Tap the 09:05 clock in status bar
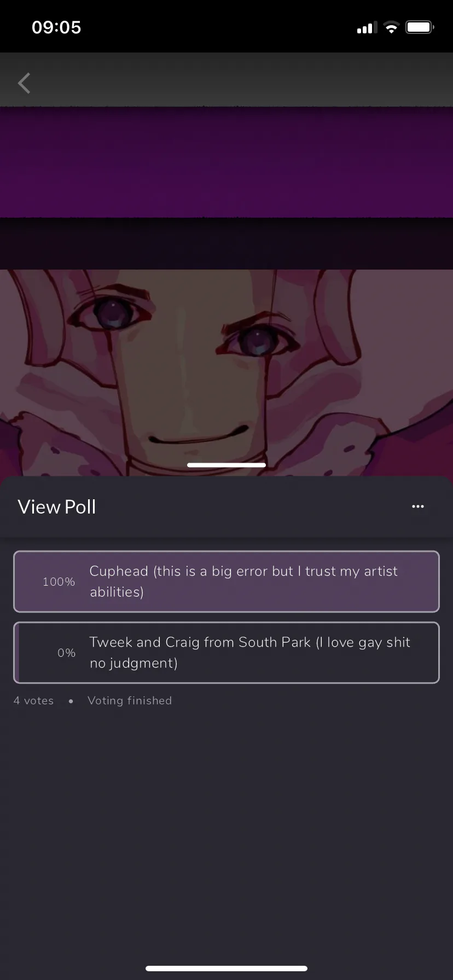The width and height of the screenshot is (453, 980). [x=56, y=27]
